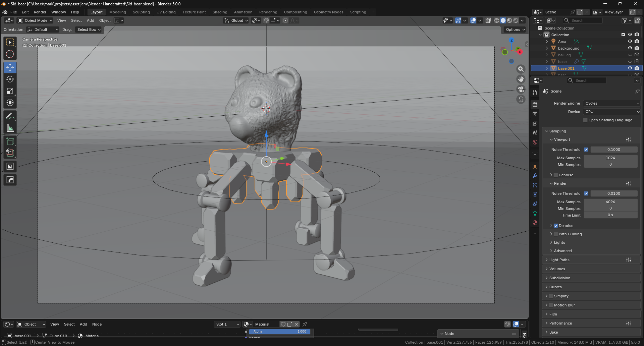Open the Render Engine dropdown
Screen dimensions: 644x346
612,103
